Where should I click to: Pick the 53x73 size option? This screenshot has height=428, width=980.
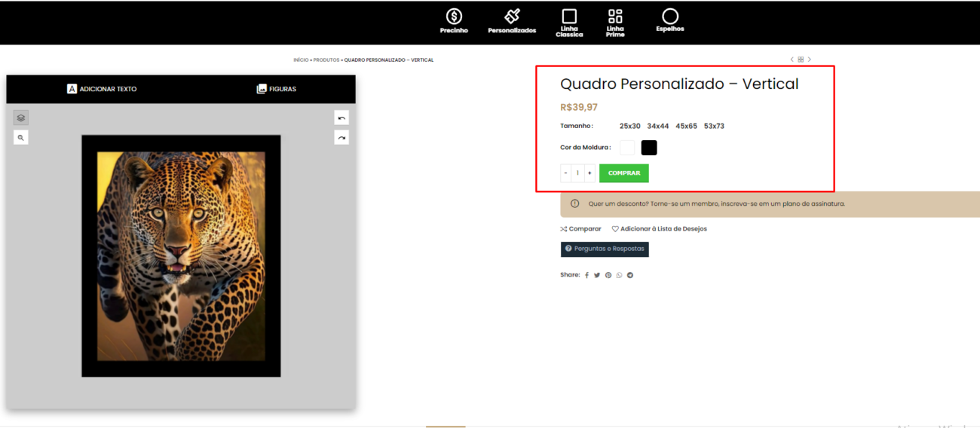point(714,127)
